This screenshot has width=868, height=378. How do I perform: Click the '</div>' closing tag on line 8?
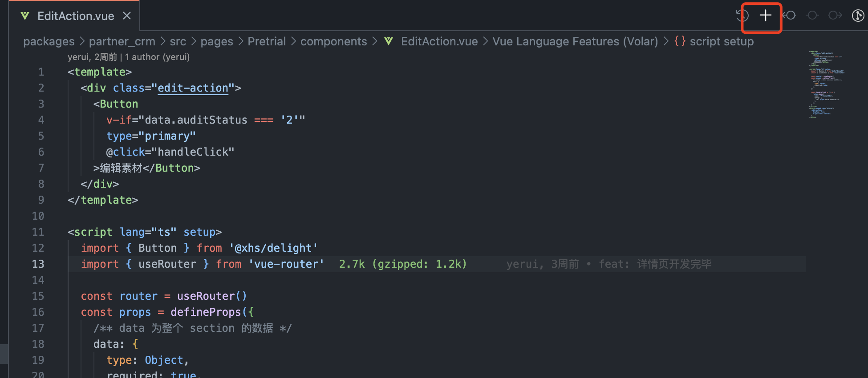[x=100, y=184]
